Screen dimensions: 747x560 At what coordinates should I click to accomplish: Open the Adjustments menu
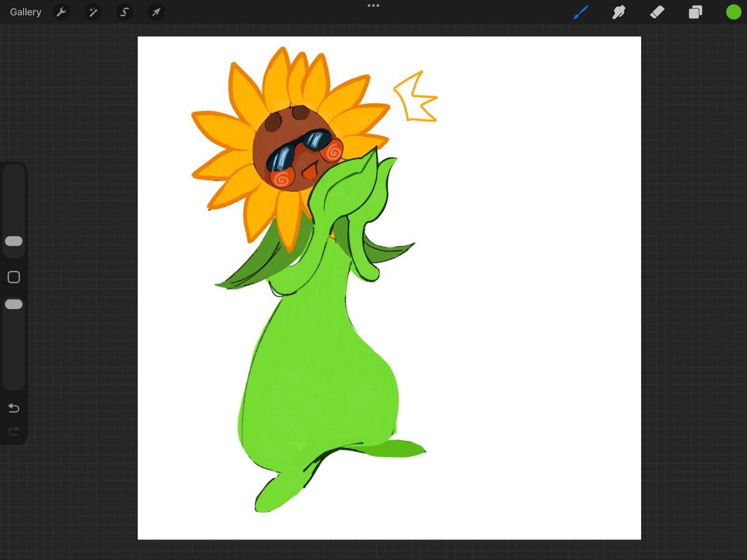click(x=92, y=12)
